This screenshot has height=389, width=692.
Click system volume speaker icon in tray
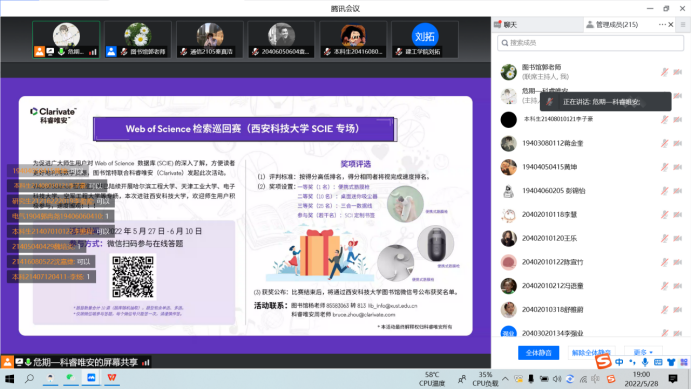(557, 379)
